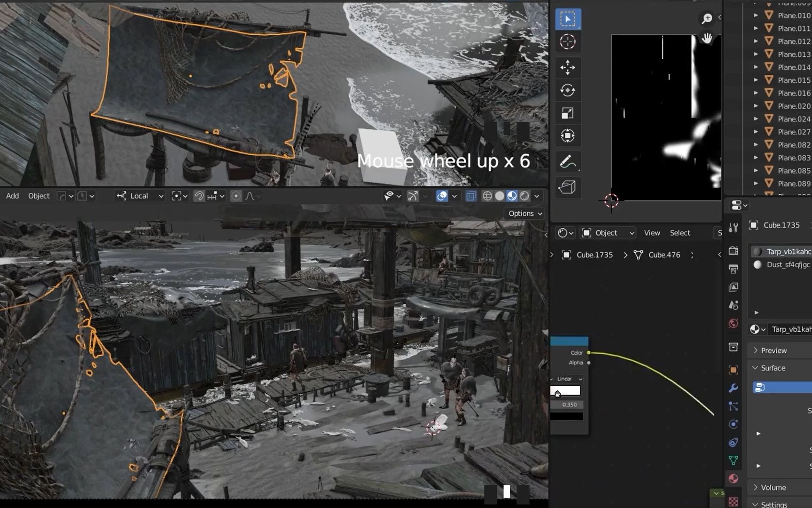This screenshot has height=508, width=812.
Task: Open the Object Data mesh tab
Action: pyautogui.click(x=733, y=460)
